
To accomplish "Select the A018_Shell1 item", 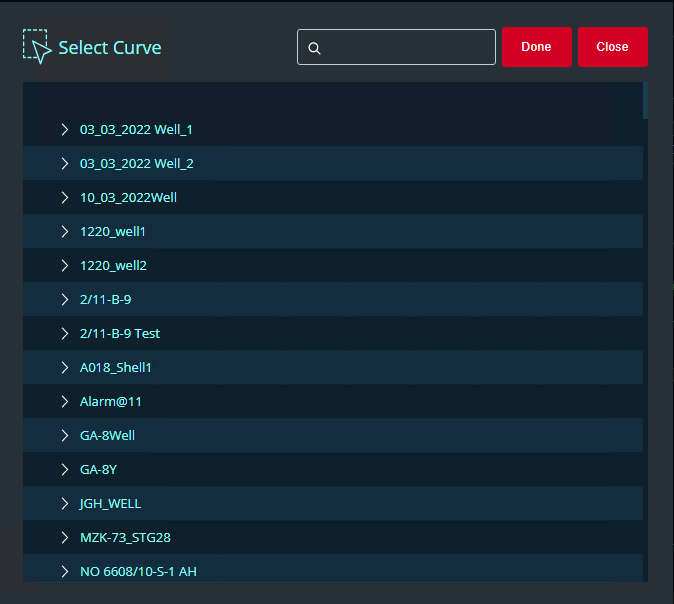I will [x=115, y=368].
